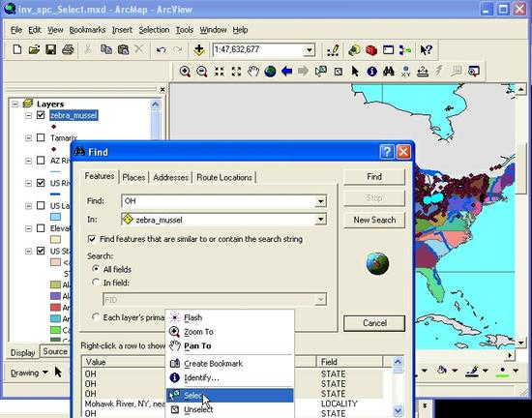The height and width of the screenshot is (418, 532).
Task: Select the All fields radio button
Action: click(96, 269)
